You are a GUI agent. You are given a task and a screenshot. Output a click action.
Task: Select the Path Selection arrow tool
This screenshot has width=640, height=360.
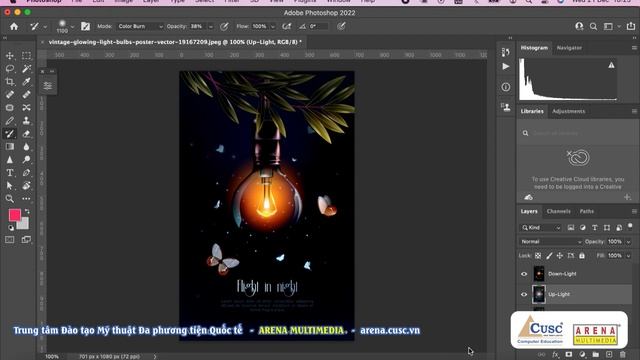(x=10, y=186)
